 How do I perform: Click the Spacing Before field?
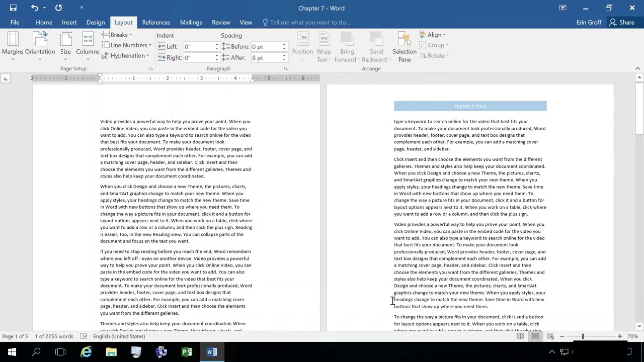[266, 47]
